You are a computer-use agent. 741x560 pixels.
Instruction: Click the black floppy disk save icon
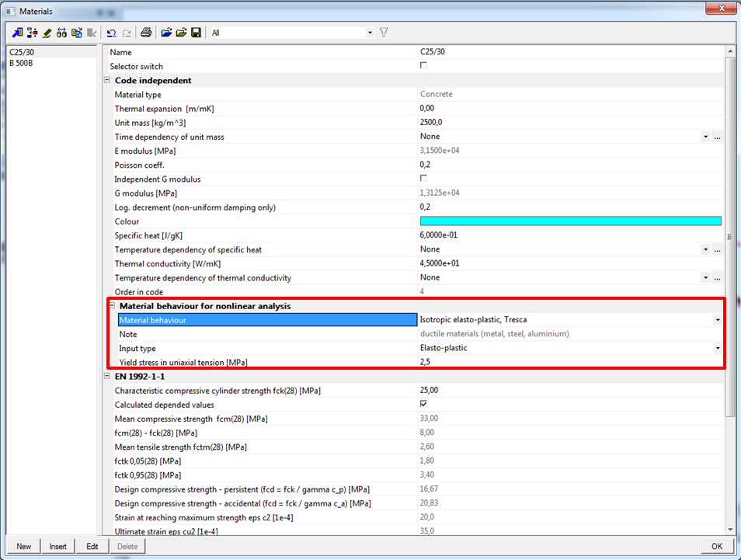coord(196,33)
